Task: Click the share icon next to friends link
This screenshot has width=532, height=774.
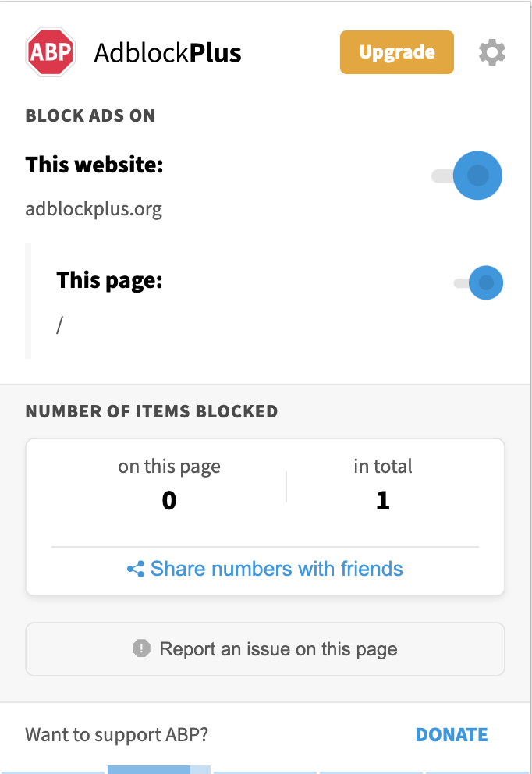Action: tap(137, 569)
